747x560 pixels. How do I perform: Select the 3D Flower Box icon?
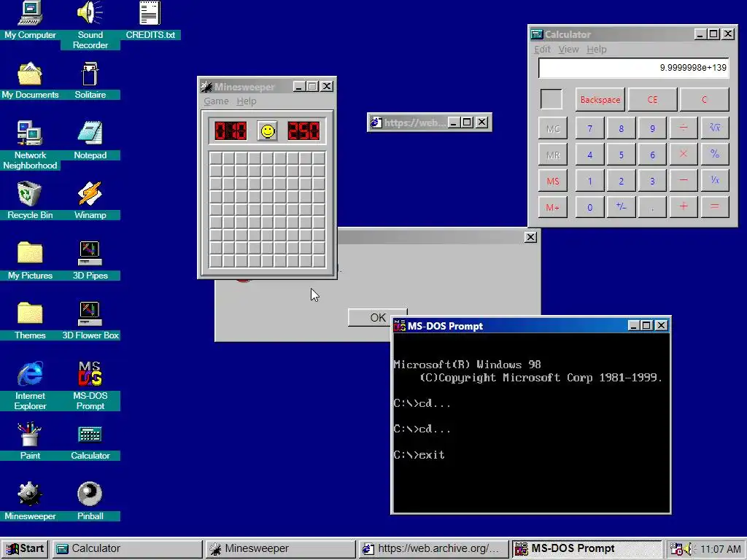click(x=90, y=320)
